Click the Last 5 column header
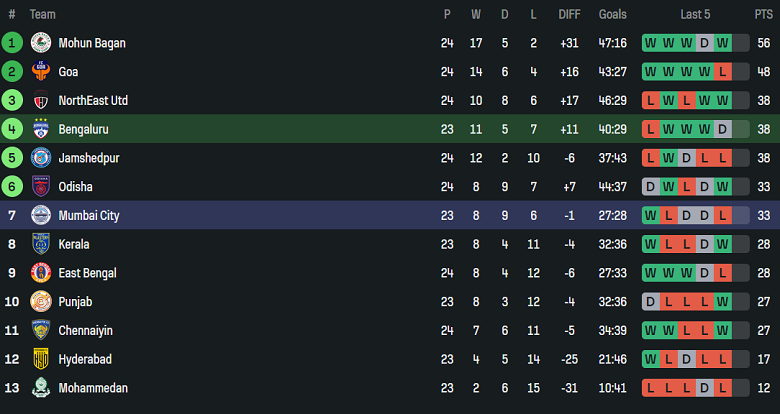This screenshot has width=780, height=414. (696, 14)
